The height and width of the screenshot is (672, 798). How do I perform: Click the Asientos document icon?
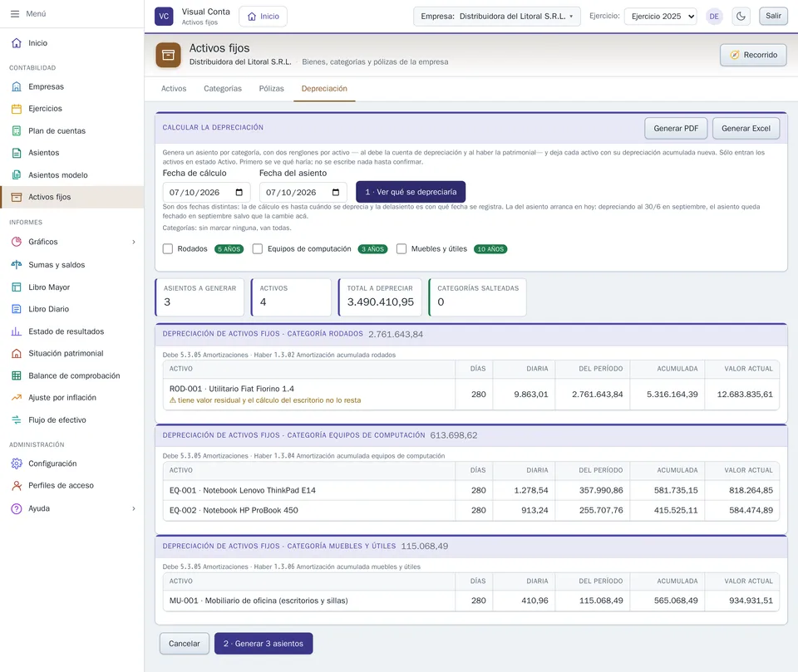click(x=17, y=153)
